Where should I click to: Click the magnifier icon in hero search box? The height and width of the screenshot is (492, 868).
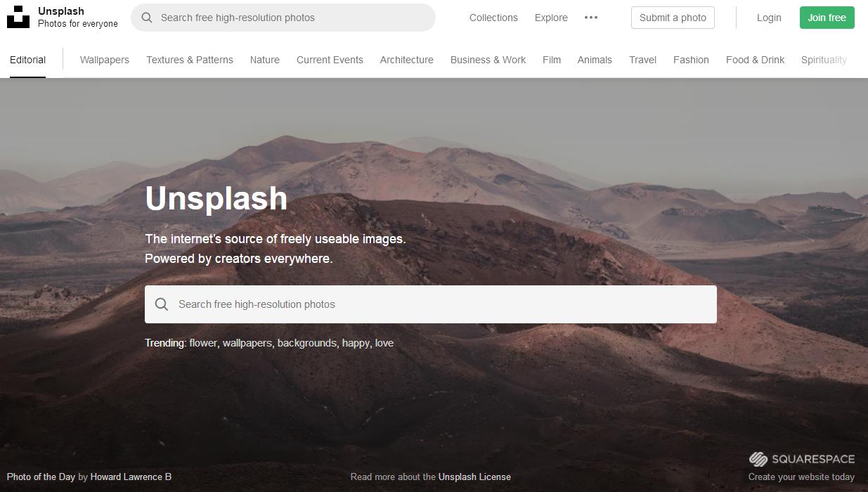pyautogui.click(x=162, y=304)
